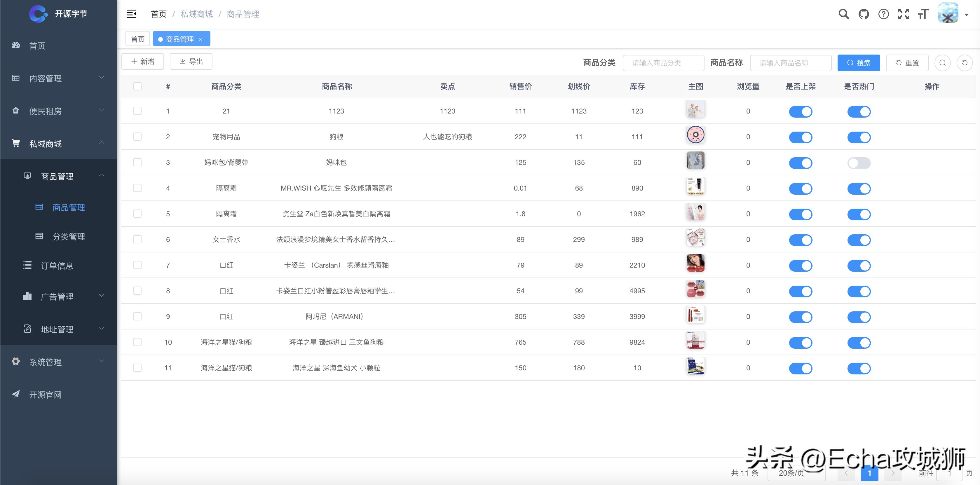
Task: Switch to the 首页 tab
Action: pyautogui.click(x=137, y=39)
